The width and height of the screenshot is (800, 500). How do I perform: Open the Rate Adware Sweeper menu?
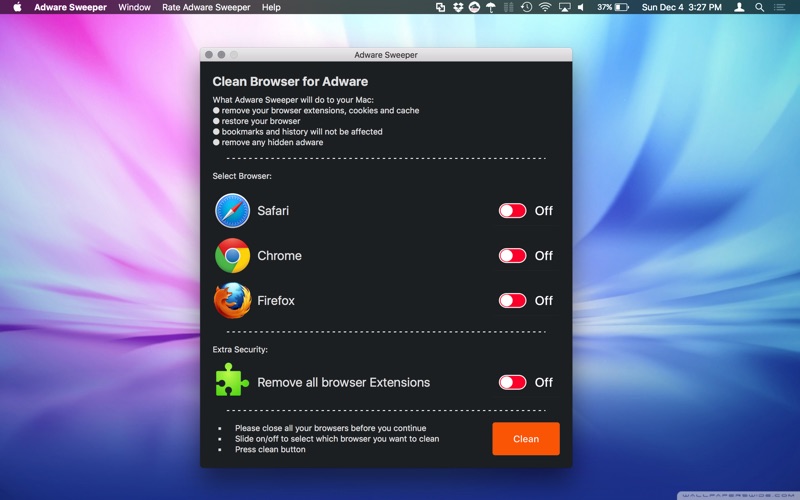pos(206,7)
